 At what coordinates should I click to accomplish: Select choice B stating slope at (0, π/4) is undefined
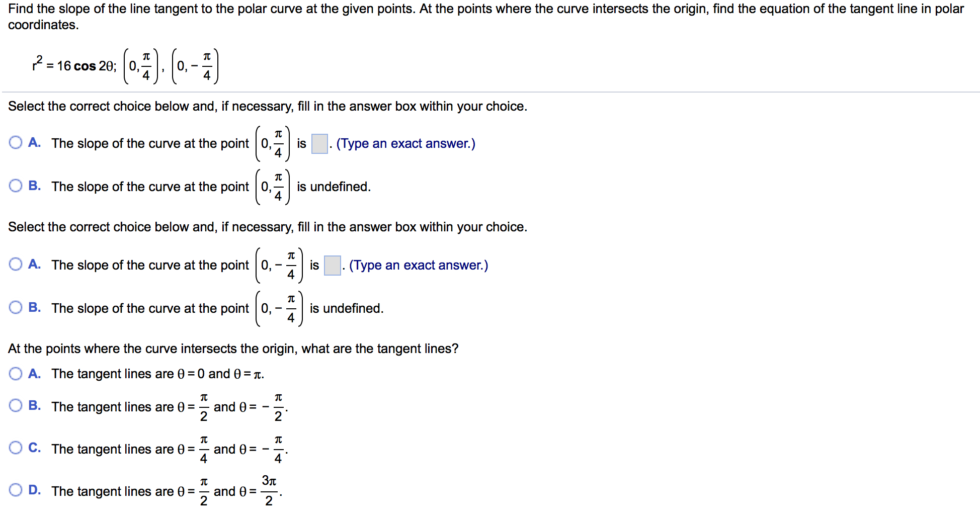[15, 187]
